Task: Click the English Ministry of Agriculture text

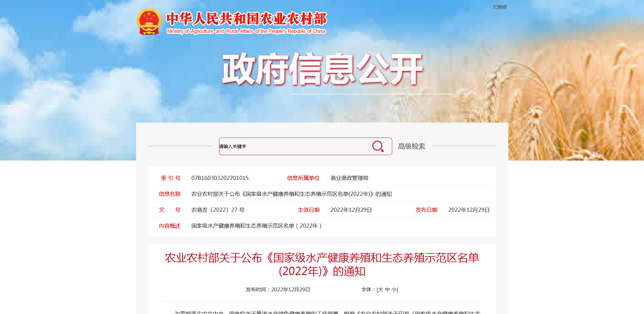Action: [x=246, y=31]
